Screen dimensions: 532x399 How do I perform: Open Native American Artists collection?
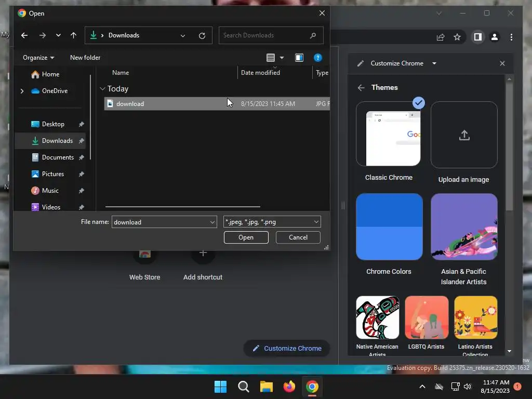(x=378, y=317)
